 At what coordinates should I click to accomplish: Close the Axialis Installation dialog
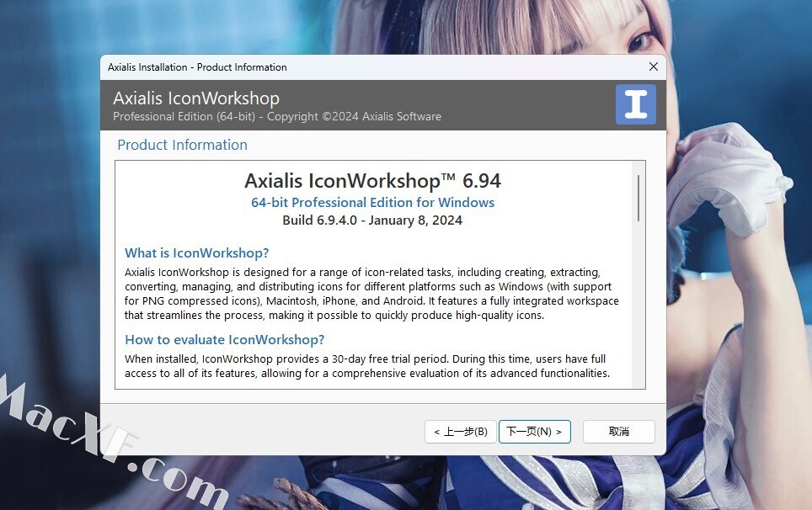point(654,66)
